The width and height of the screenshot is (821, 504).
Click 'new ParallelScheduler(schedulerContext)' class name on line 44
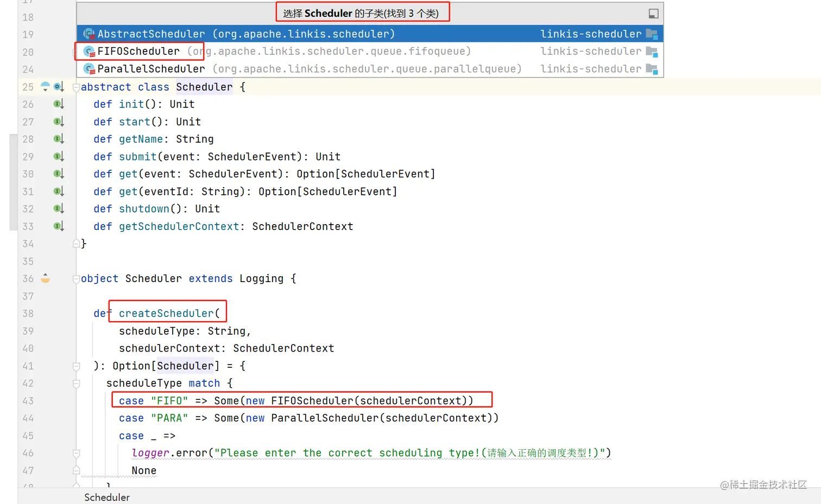tap(325, 418)
